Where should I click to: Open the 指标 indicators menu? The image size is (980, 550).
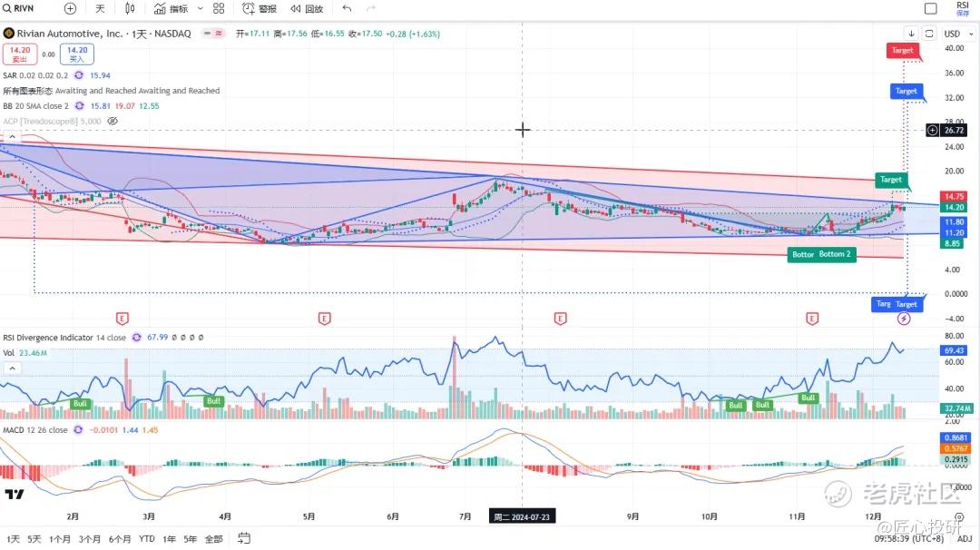[x=171, y=9]
